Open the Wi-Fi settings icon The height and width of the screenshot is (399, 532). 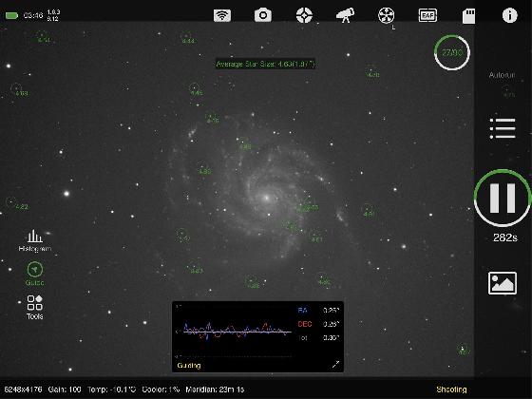click(222, 15)
